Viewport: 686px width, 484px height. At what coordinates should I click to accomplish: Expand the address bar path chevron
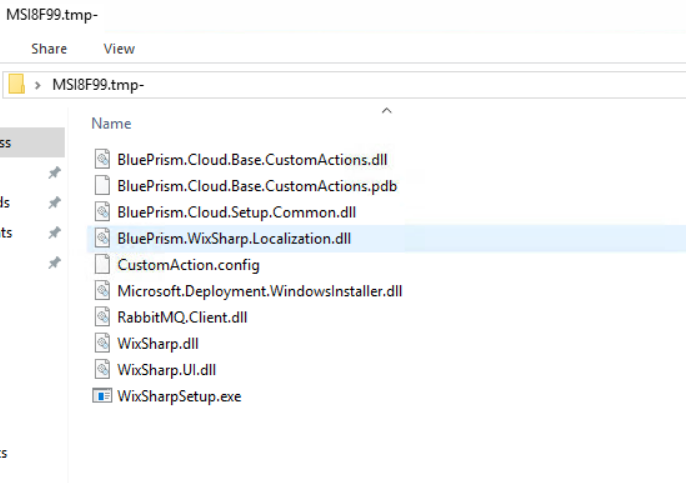pyautogui.click(x=38, y=85)
